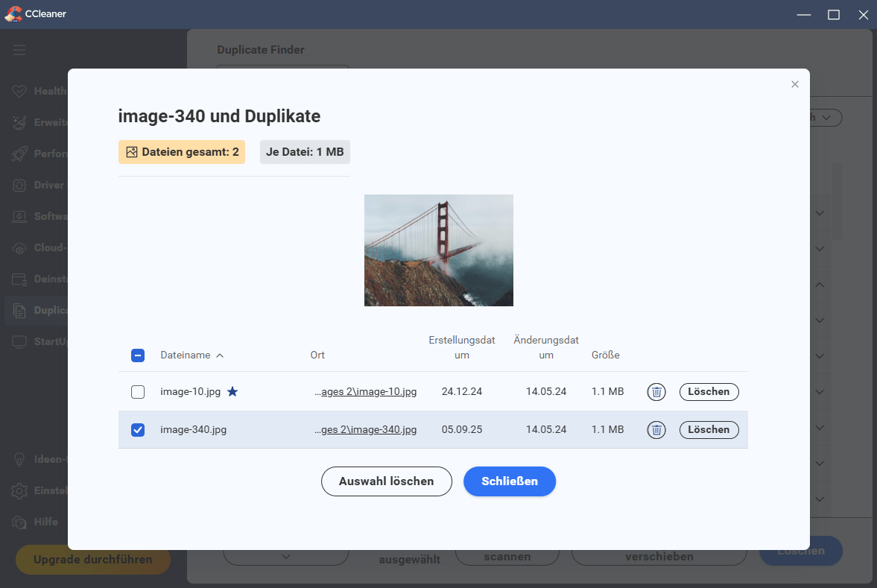
Task: Open the hamburger menu in sidebar
Action: click(x=19, y=50)
